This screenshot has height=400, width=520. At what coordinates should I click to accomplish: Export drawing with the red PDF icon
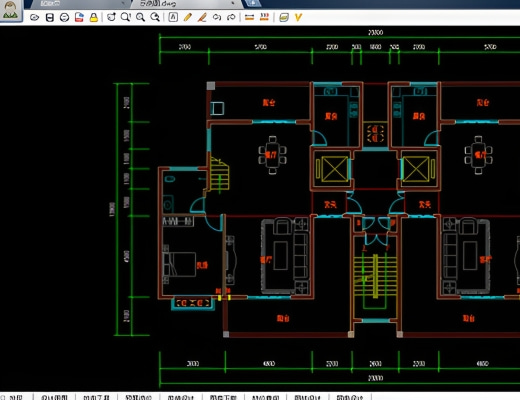pos(79,17)
